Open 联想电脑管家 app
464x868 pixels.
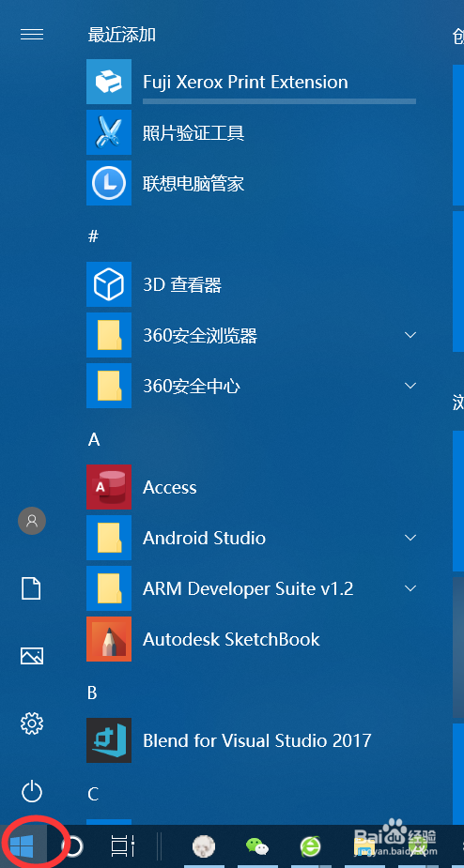click(251, 183)
